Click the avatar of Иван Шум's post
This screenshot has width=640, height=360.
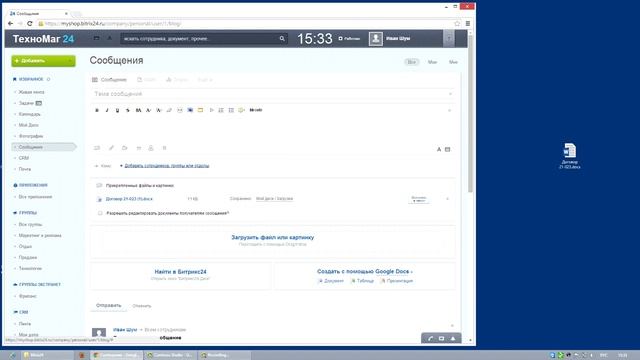pyautogui.click(x=99, y=332)
